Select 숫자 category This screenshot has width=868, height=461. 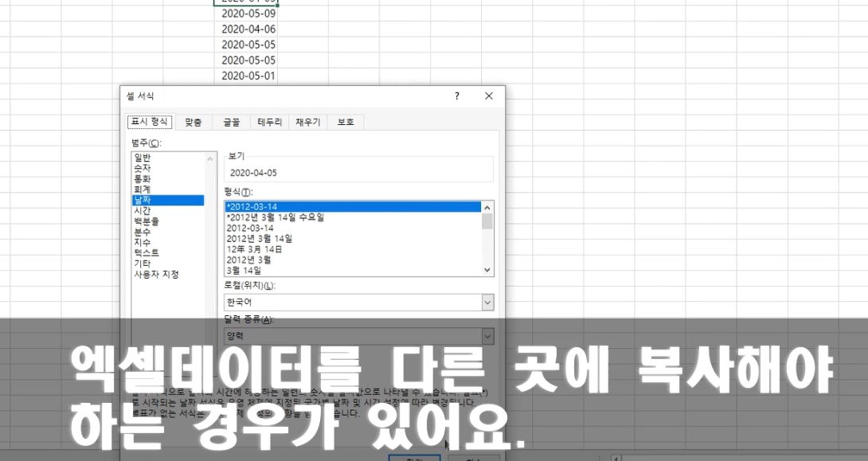click(168, 168)
